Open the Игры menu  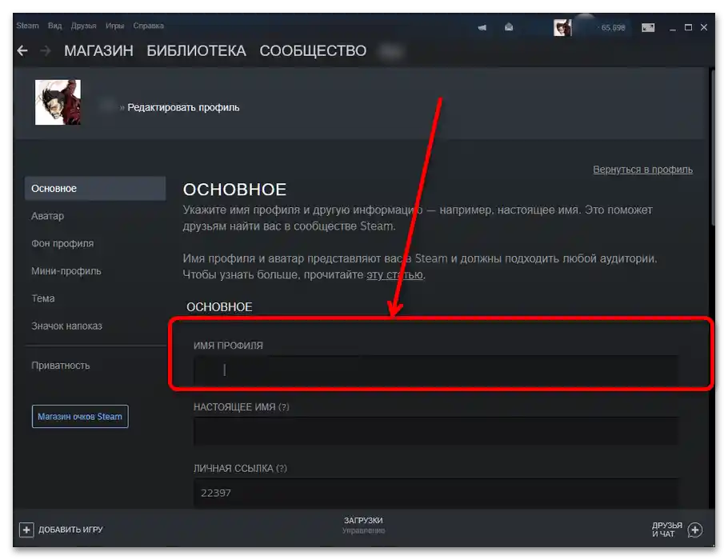pos(114,26)
